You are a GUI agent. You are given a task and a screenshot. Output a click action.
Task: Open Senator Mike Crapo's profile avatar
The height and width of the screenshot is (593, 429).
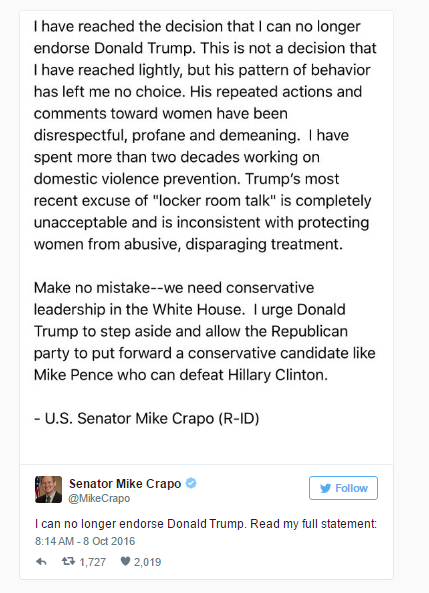pyautogui.click(x=48, y=489)
